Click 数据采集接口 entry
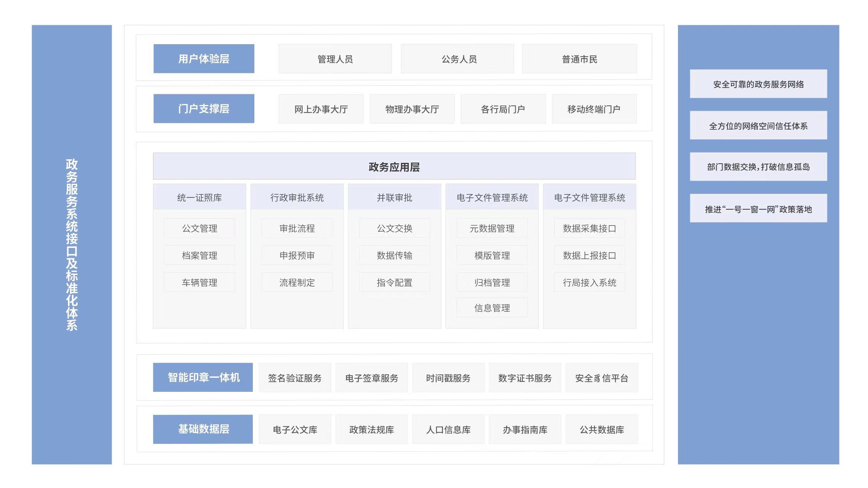 [x=589, y=228]
